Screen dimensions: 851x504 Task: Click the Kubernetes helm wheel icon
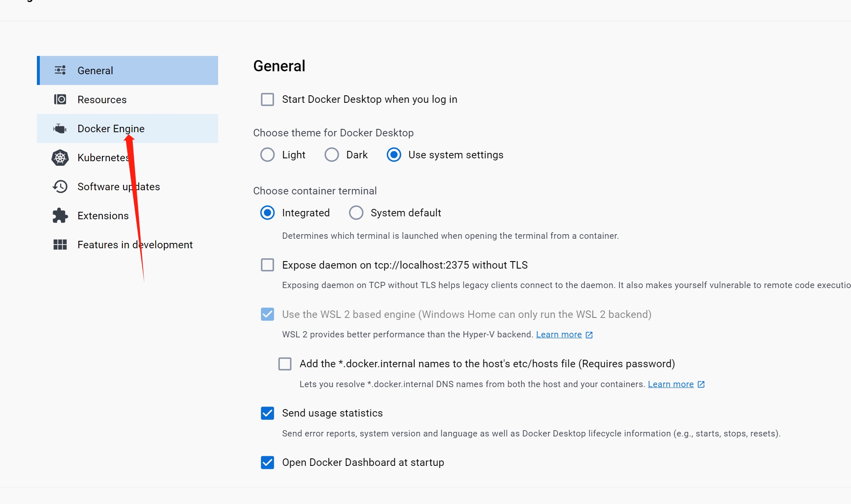[60, 157]
